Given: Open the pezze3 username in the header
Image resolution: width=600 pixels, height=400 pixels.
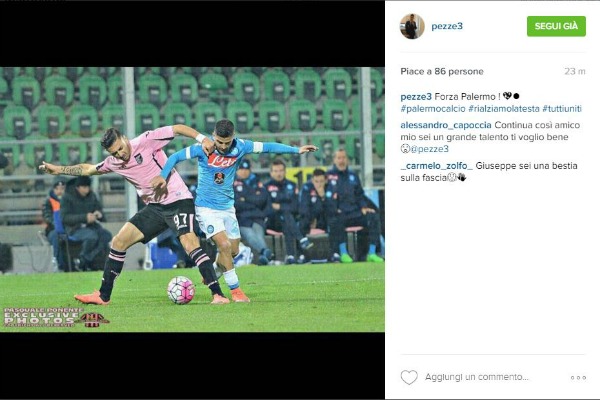Looking at the screenshot, I should pyautogui.click(x=447, y=26).
